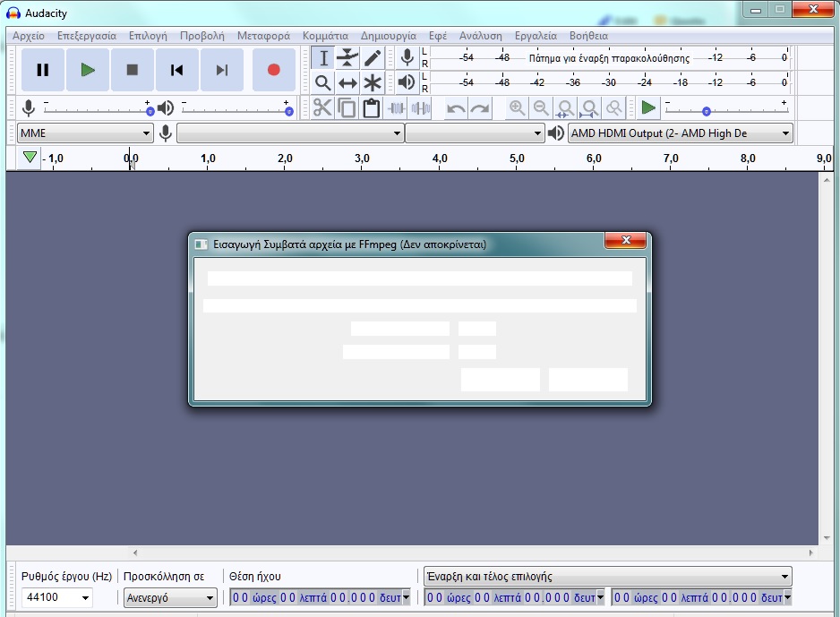Open the Κομμάτια menu
Image resolution: width=840 pixels, height=617 pixels.
click(x=325, y=36)
